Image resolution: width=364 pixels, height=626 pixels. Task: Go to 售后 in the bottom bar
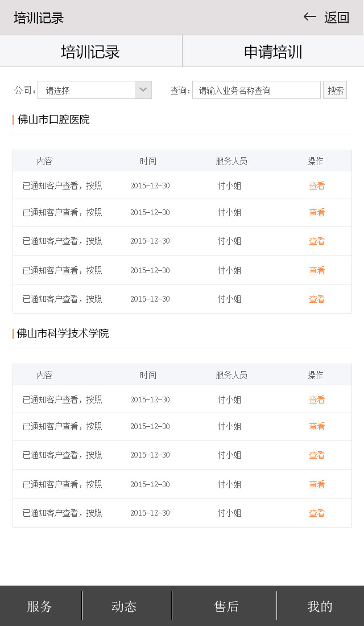pos(226,606)
